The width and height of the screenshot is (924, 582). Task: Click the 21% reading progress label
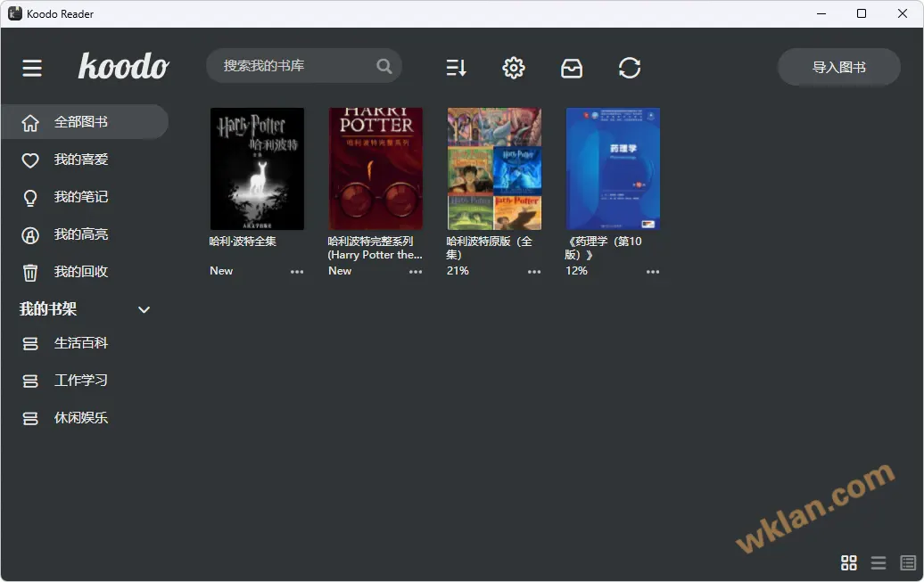458,271
